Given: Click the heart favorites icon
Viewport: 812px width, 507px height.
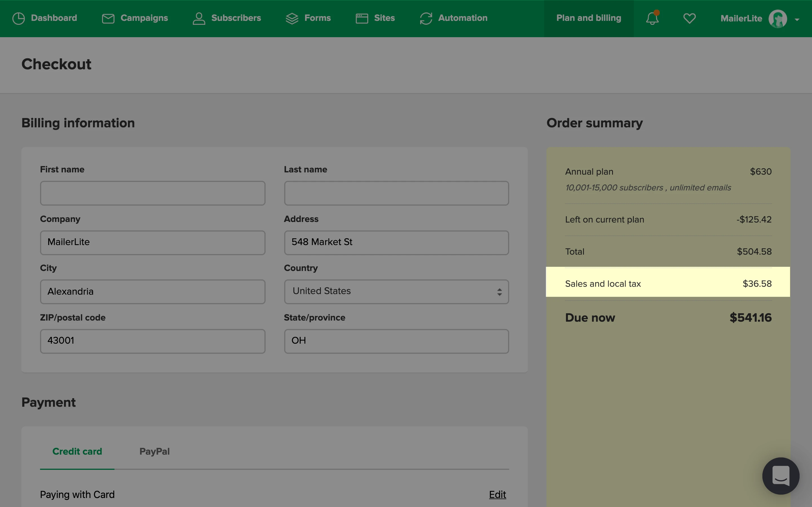Looking at the screenshot, I should 689,18.
